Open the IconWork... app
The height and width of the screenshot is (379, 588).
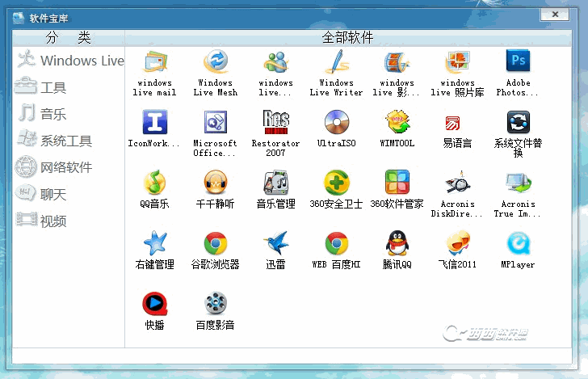(154, 122)
